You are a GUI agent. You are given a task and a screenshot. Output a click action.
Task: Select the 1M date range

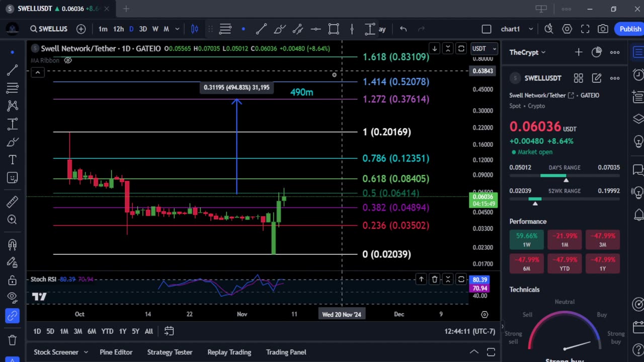(64, 331)
